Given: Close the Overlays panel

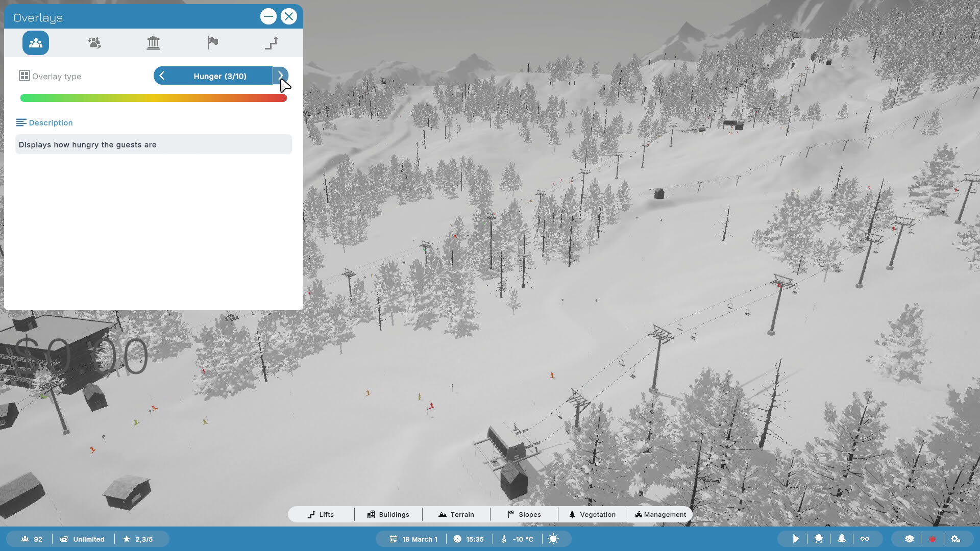Looking at the screenshot, I should coord(289,16).
